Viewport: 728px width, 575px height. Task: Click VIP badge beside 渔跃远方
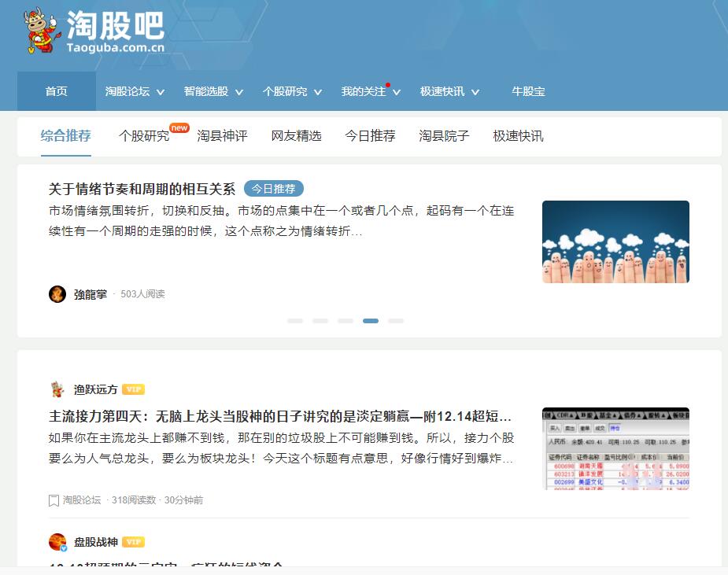point(133,389)
